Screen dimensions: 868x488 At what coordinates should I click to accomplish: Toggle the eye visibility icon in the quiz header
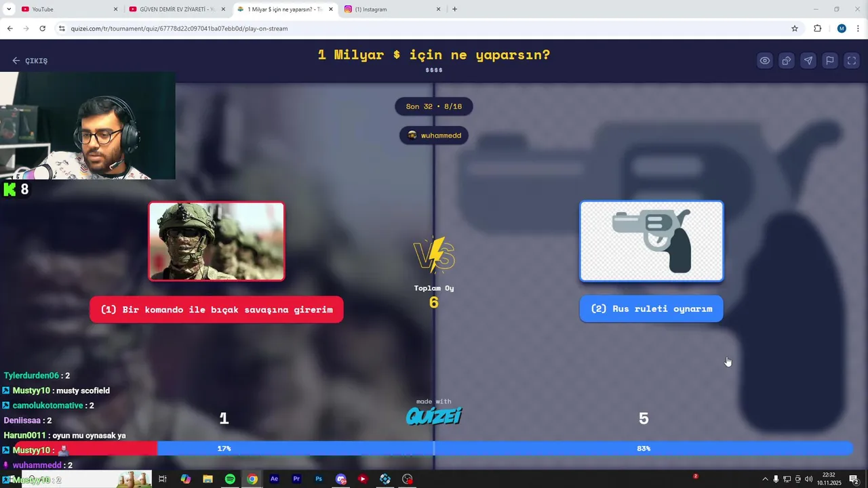click(765, 60)
